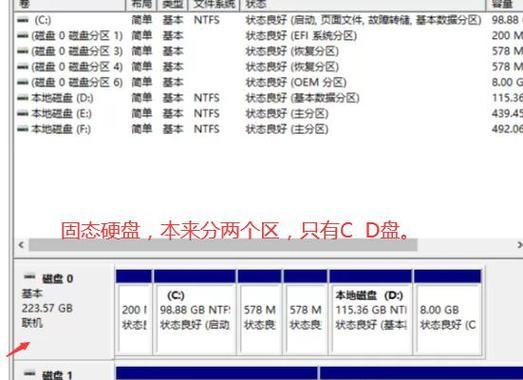Click the 磁盘 0 disk header label

(x=57, y=278)
